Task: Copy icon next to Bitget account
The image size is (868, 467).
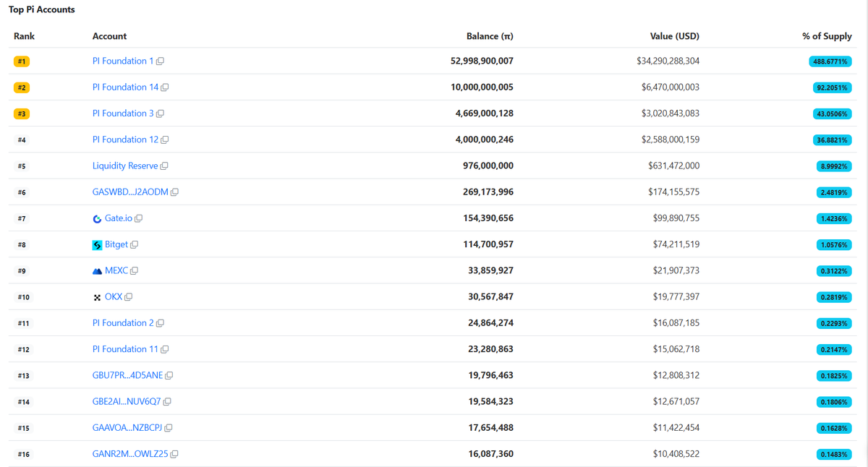Action: [x=135, y=245]
